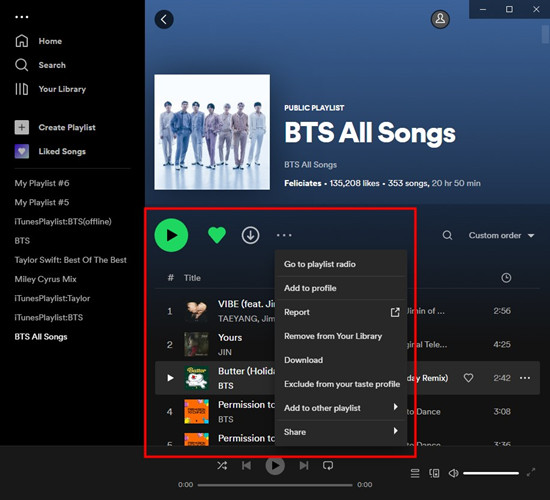Image resolution: width=550 pixels, height=500 pixels.
Task: Play the BTS All Songs playlist
Action: (x=171, y=235)
